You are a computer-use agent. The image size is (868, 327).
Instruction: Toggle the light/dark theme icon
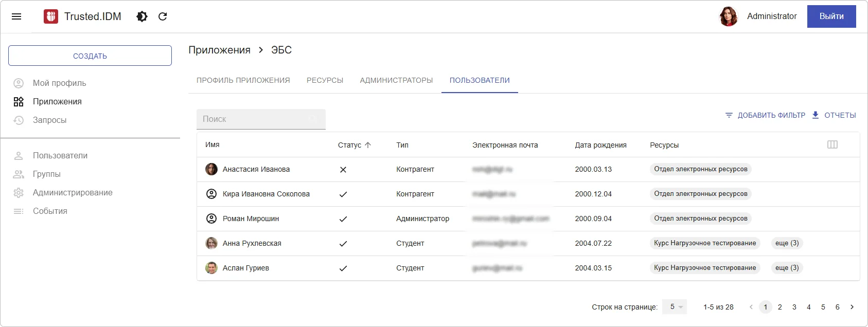click(x=142, y=16)
